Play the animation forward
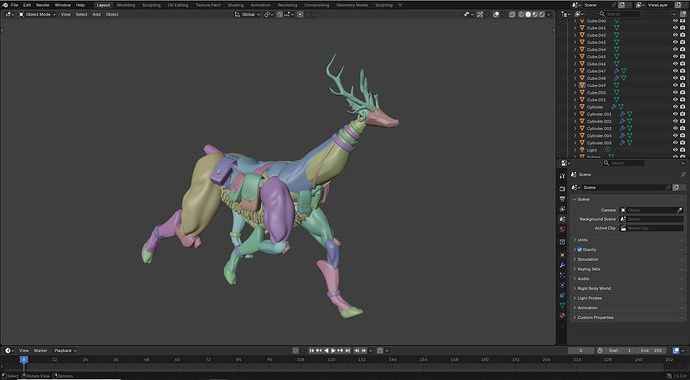 [333, 351]
